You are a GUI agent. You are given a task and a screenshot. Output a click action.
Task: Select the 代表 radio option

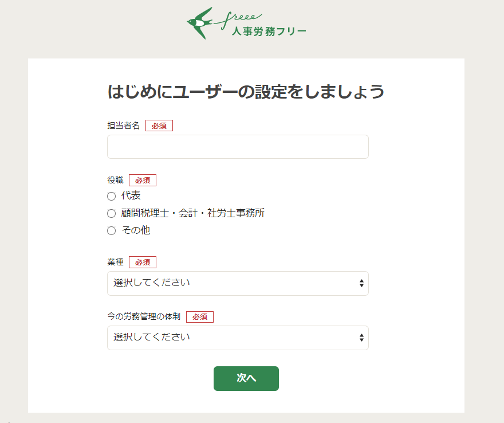click(x=111, y=195)
